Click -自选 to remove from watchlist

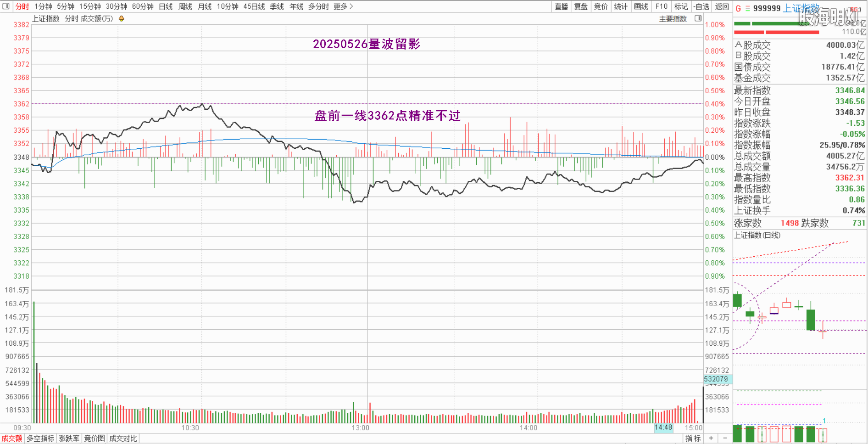[x=701, y=6]
